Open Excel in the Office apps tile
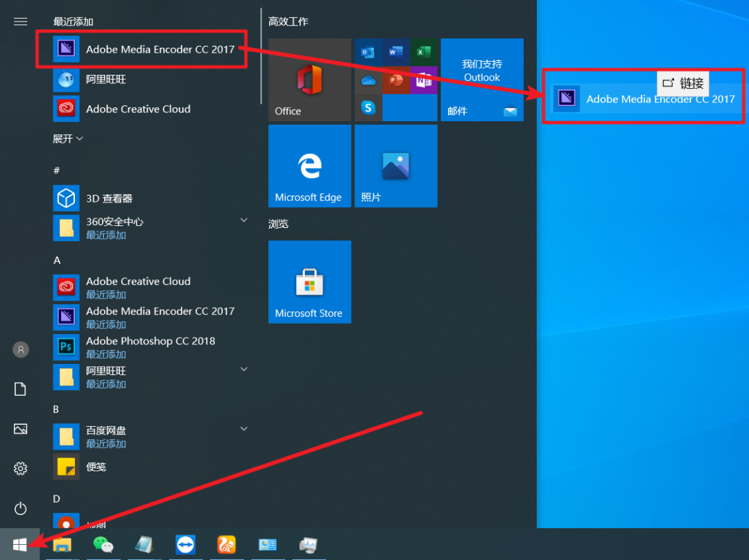This screenshot has width=749, height=560. [424, 52]
